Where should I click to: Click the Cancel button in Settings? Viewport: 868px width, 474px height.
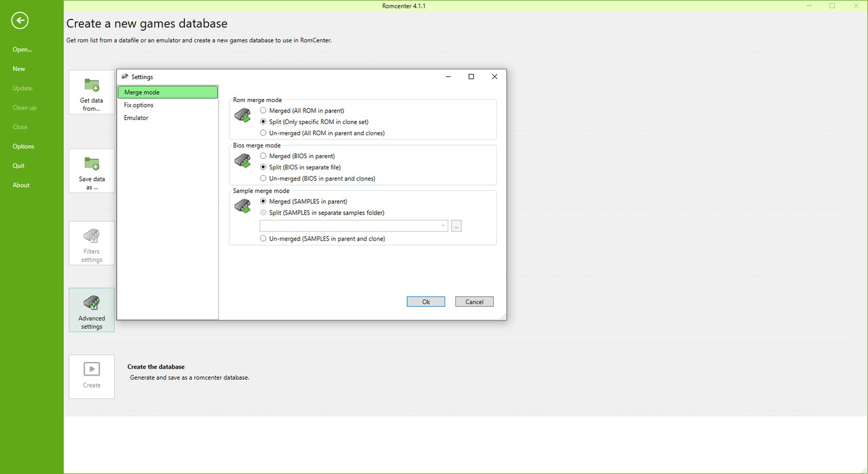[474, 302]
